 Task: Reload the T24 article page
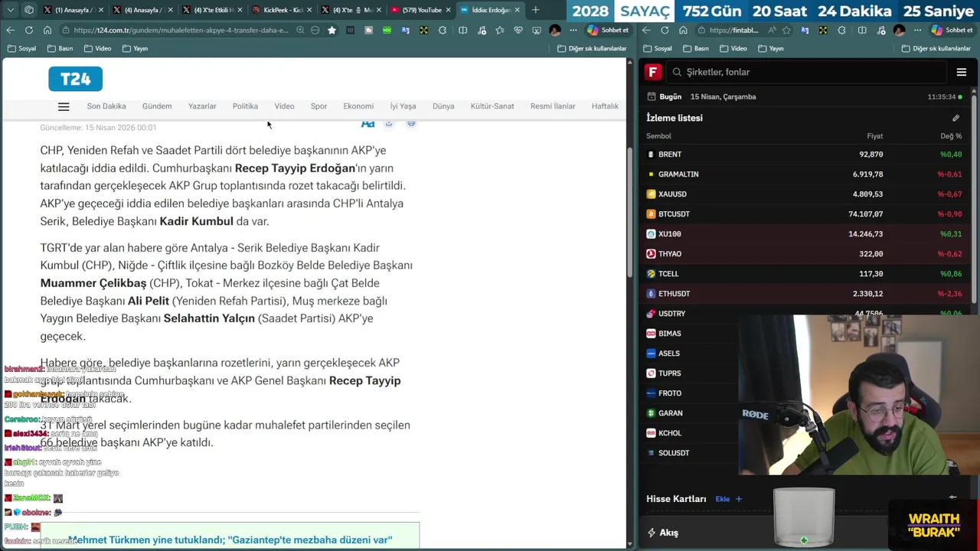(x=28, y=30)
